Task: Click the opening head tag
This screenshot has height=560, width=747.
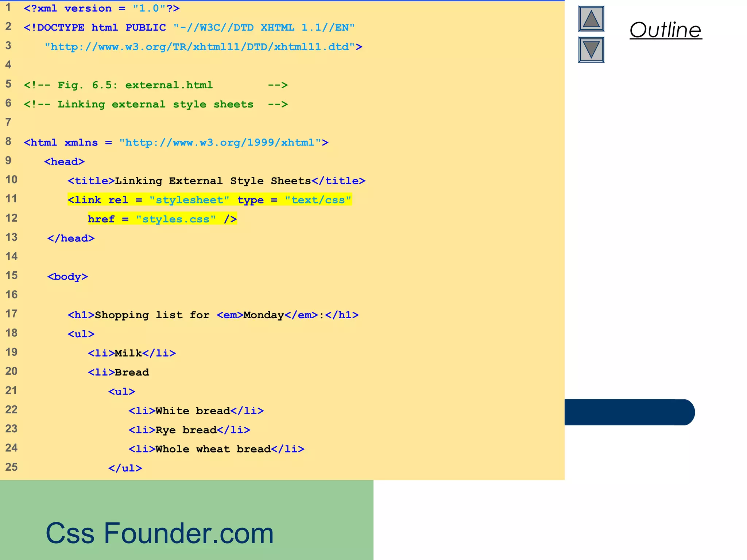Action: click(x=65, y=162)
